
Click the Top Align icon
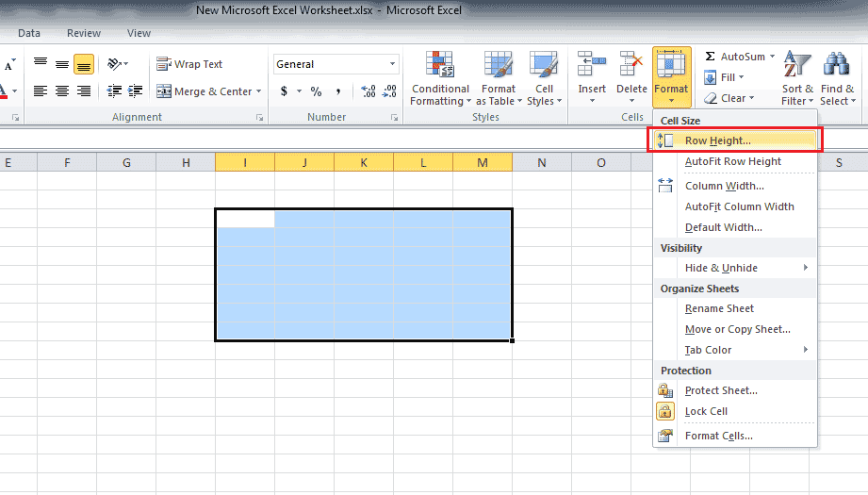pyautogui.click(x=41, y=64)
